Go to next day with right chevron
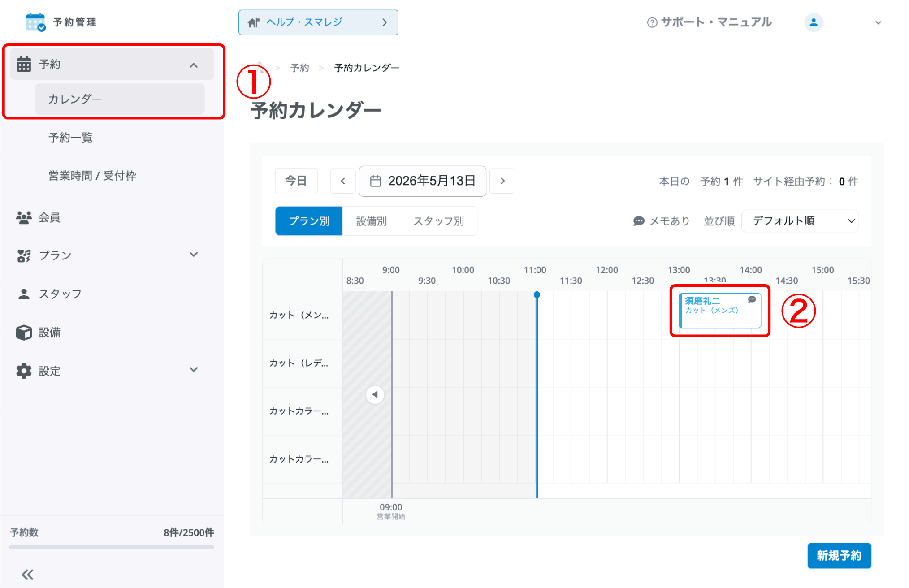 502,181
